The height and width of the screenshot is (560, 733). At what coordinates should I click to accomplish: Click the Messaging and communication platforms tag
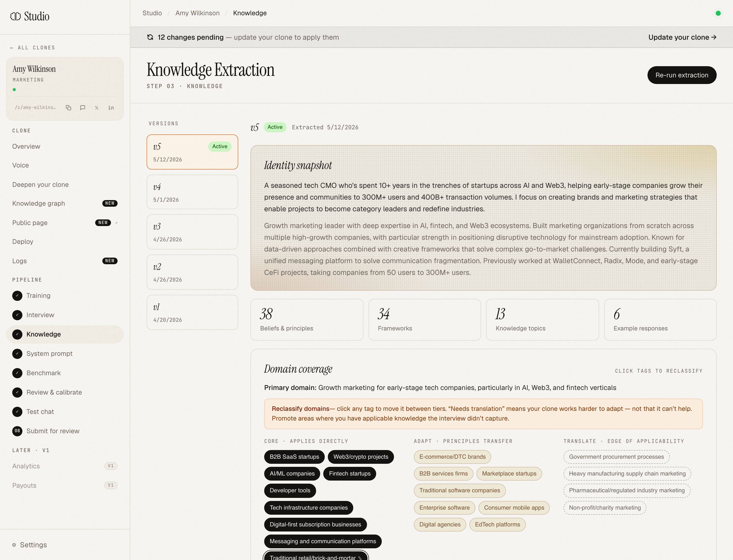tap(323, 541)
